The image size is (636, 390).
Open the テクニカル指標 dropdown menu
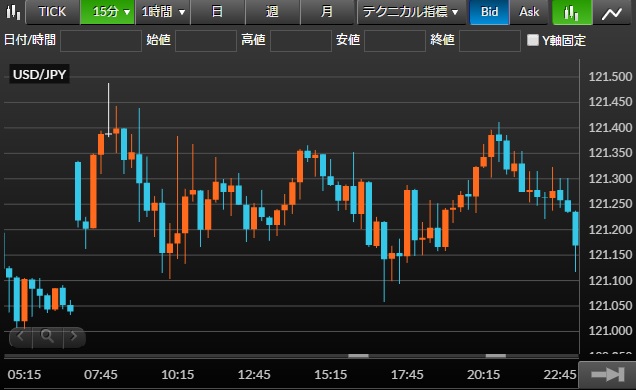point(412,12)
